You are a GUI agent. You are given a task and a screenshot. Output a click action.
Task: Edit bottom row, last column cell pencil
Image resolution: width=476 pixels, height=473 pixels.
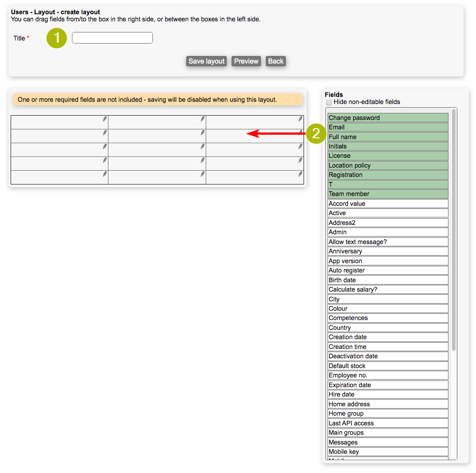[300, 174]
